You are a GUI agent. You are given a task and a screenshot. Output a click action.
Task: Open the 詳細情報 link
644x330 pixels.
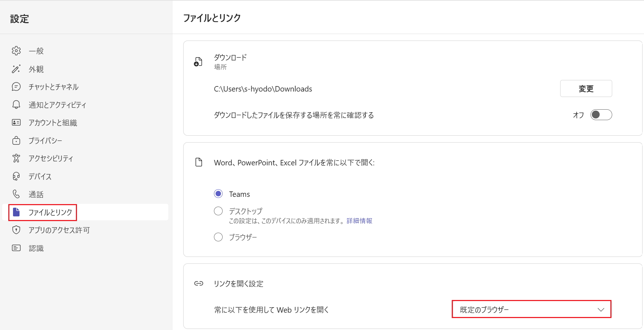point(359,221)
